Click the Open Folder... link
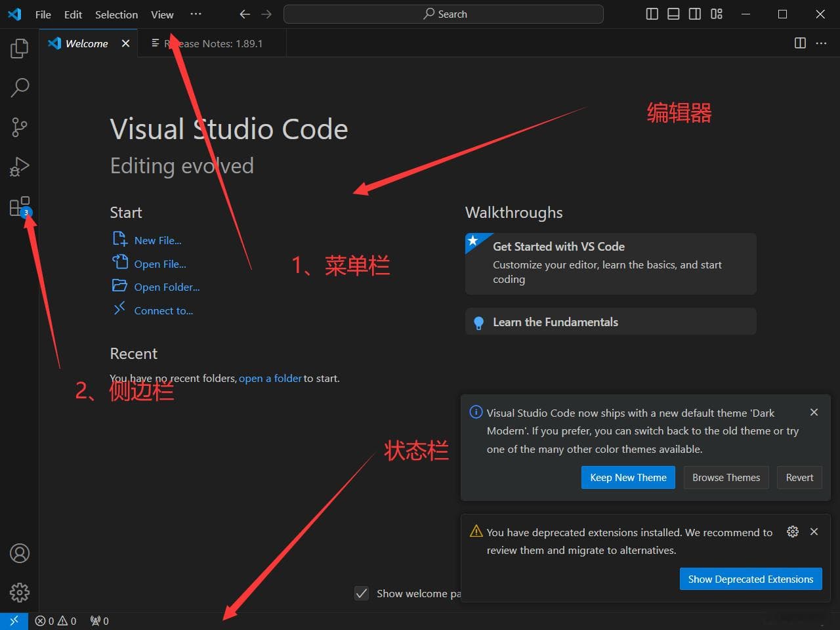This screenshot has height=630, width=840. point(167,287)
